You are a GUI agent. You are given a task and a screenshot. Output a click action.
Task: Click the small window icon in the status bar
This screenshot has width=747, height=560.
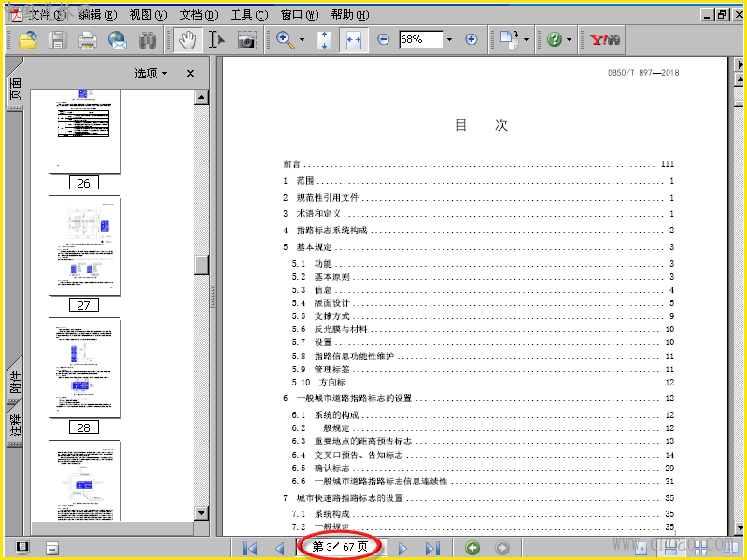(52, 548)
